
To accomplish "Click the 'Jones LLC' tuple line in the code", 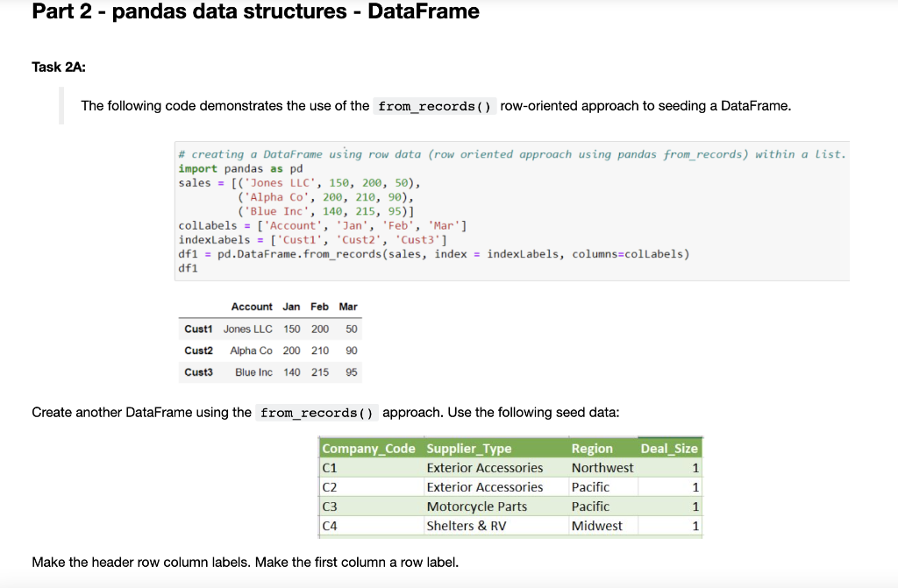I will pos(300,182).
